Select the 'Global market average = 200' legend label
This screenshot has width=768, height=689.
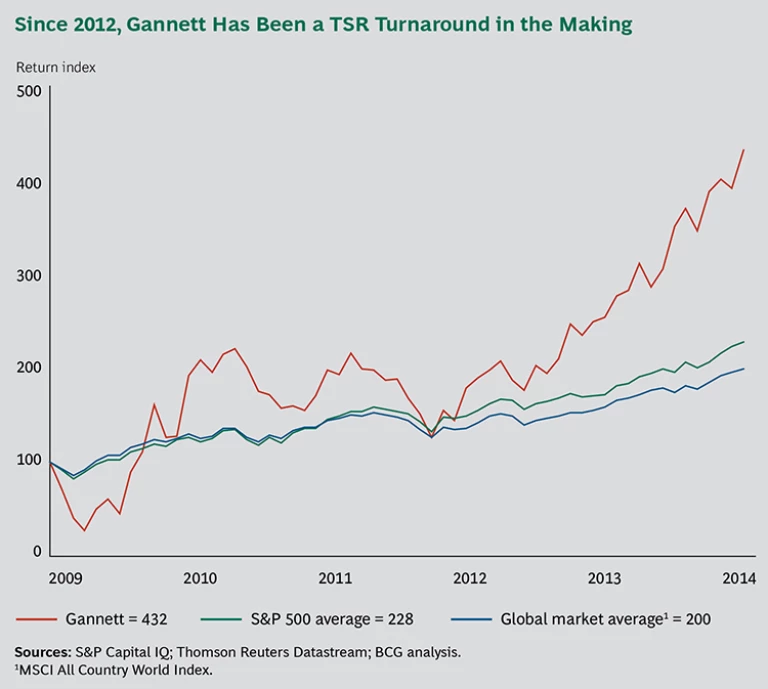click(x=605, y=619)
